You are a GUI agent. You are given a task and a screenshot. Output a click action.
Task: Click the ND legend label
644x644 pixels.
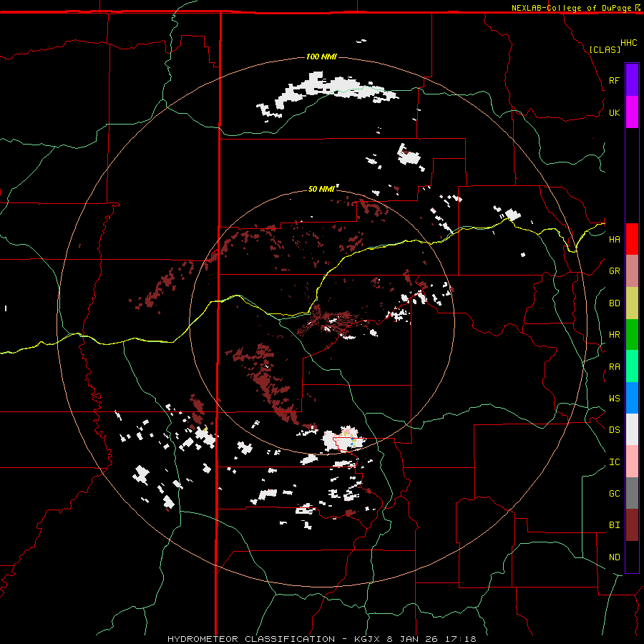(614, 557)
